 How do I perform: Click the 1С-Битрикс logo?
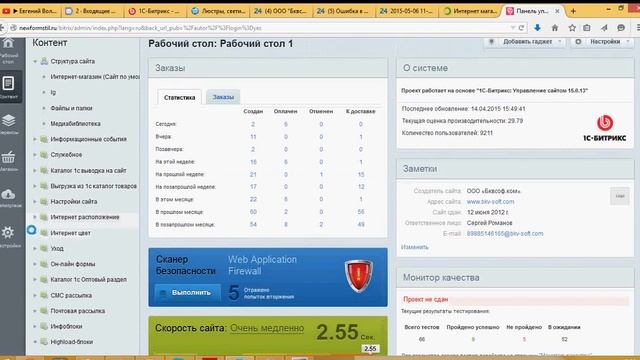605,128
